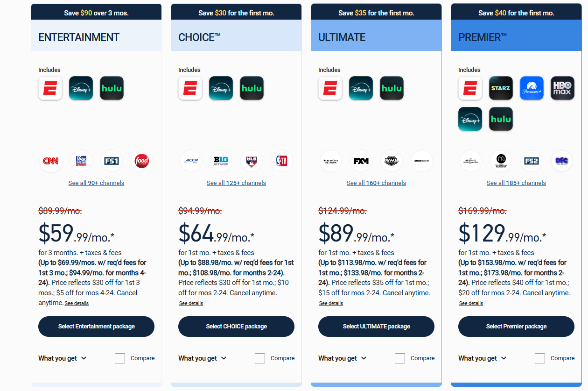This screenshot has height=391, width=588.
Task: Open the See all 125+ channels link
Action: pyautogui.click(x=236, y=183)
